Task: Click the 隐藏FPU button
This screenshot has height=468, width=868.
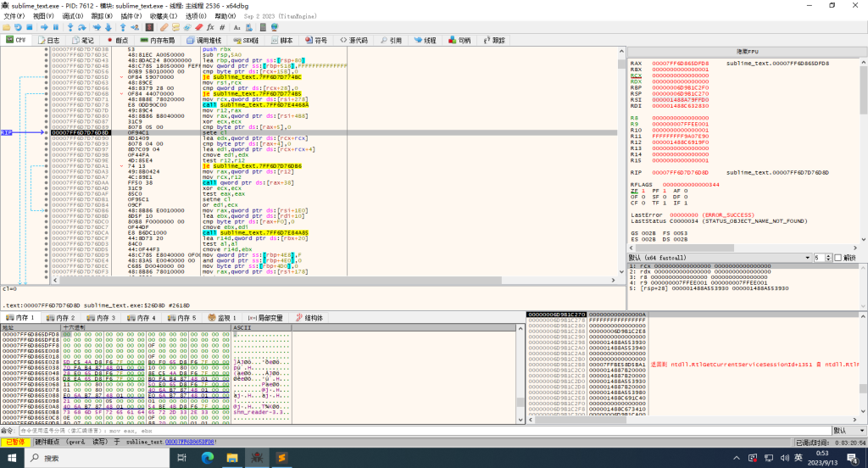Action: click(x=747, y=52)
